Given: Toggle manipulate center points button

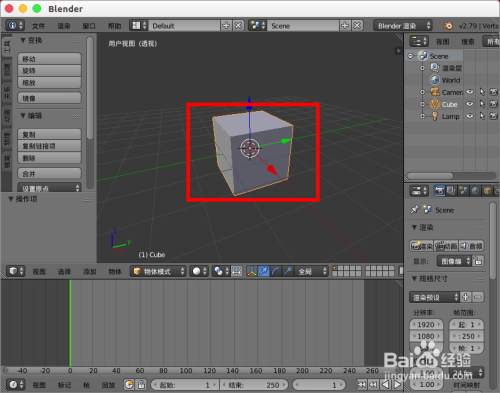Looking at the screenshot, I should (237, 271).
